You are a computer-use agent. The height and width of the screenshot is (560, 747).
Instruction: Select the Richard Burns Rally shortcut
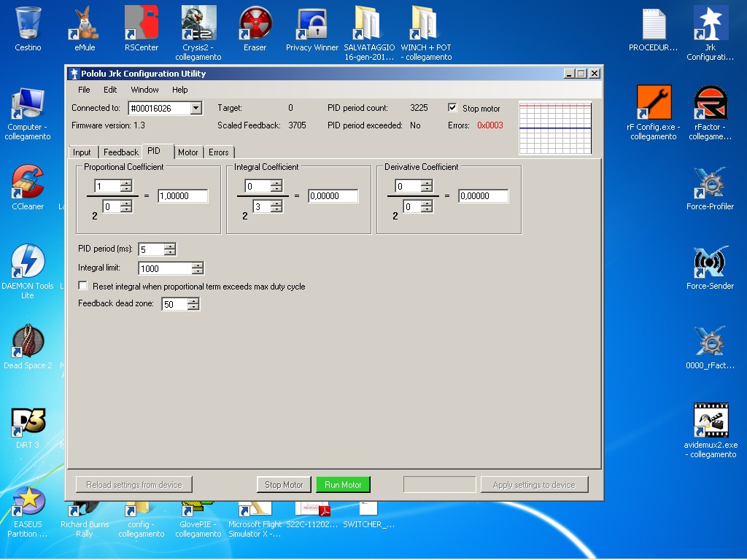pyautogui.click(x=85, y=508)
